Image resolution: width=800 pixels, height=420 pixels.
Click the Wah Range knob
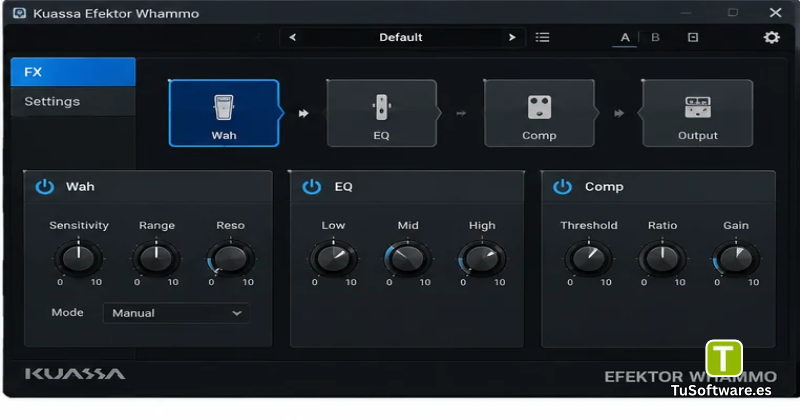pyautogui.click(x=156, y=258)
